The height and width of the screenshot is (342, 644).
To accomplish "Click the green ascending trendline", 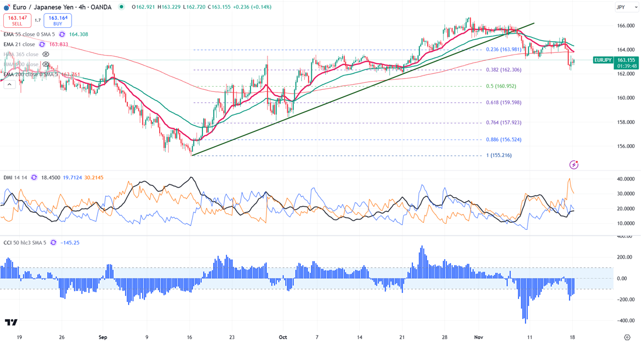I will coord(363,89).
